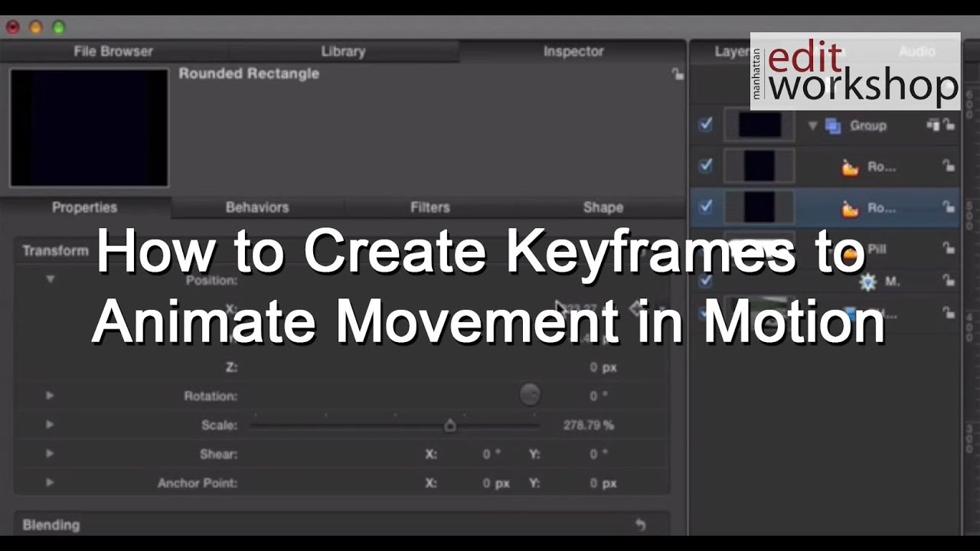This screenshot has width=980, height=551.
Task: Click the shape icon of the highlighted Ro... layer
Action: 850,207
